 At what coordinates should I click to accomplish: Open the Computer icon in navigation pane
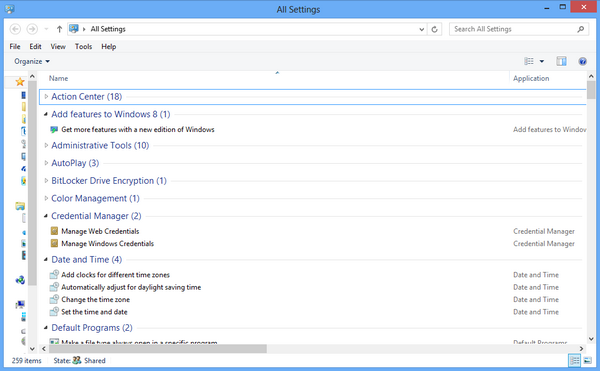(x=20, y=305)
